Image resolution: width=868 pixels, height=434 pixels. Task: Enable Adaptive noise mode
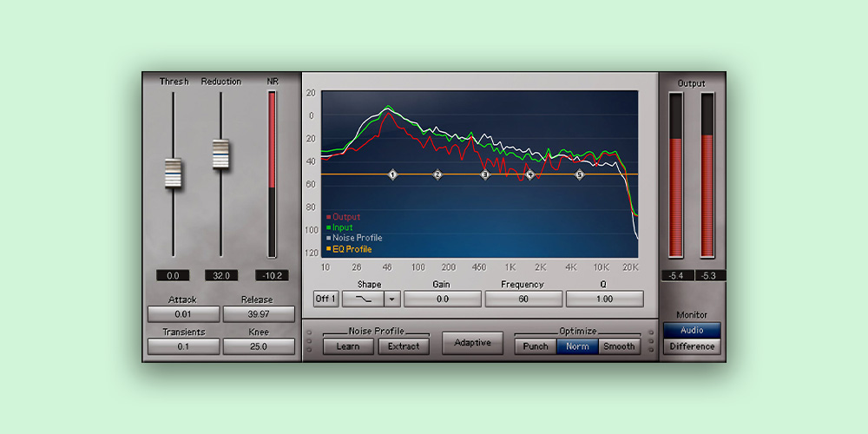point(472,343)
